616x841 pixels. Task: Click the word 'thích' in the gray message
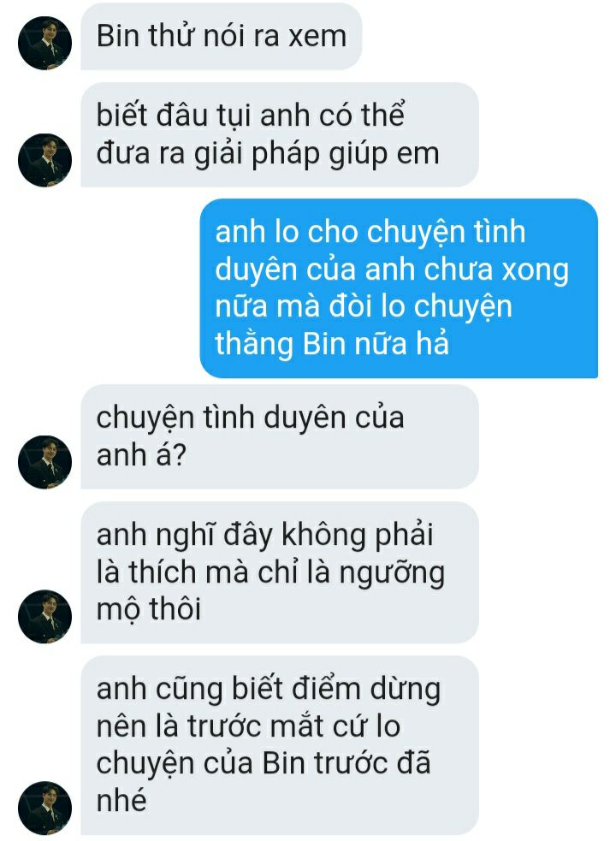(163, 572)
